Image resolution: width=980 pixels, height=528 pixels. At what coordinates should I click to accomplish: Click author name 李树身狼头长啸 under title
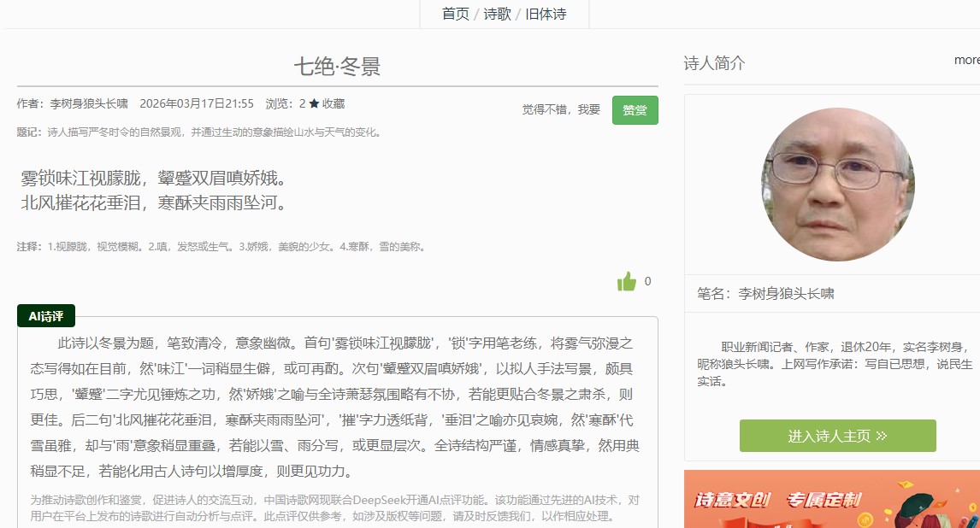point(89,103)
